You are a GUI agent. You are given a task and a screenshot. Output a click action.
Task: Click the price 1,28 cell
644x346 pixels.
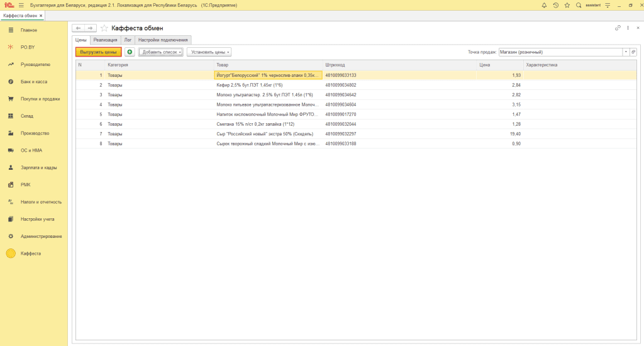tap(500, 124)
